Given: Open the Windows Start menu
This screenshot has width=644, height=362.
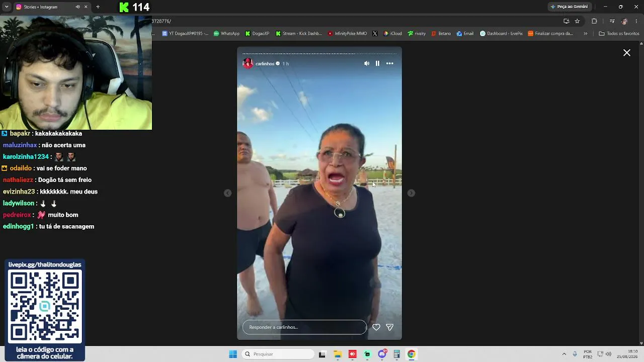Looking at the screenshot, I should (x=233, y=354).
